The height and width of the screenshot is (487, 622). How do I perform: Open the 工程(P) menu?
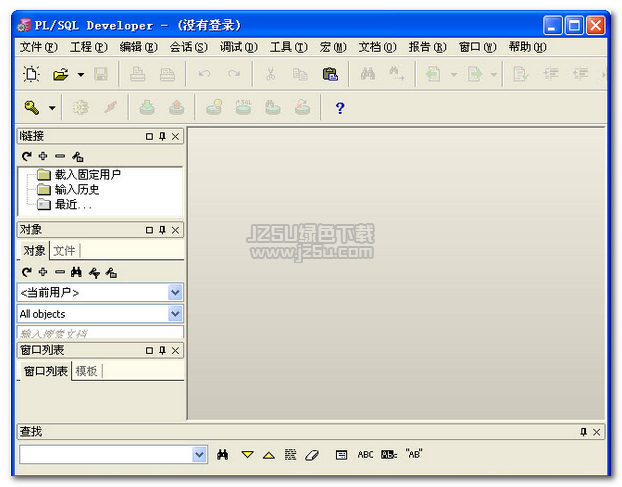click(88, 47)
